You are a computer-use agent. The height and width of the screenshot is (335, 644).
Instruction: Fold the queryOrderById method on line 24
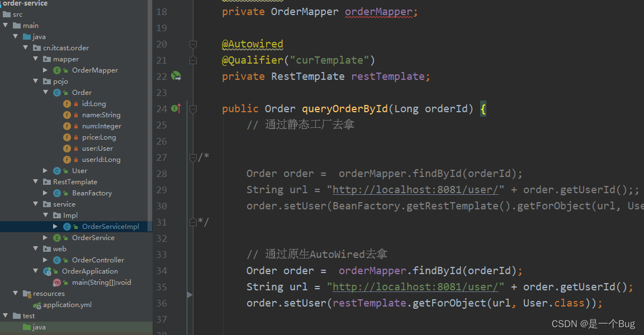click(x=193, y=109)
